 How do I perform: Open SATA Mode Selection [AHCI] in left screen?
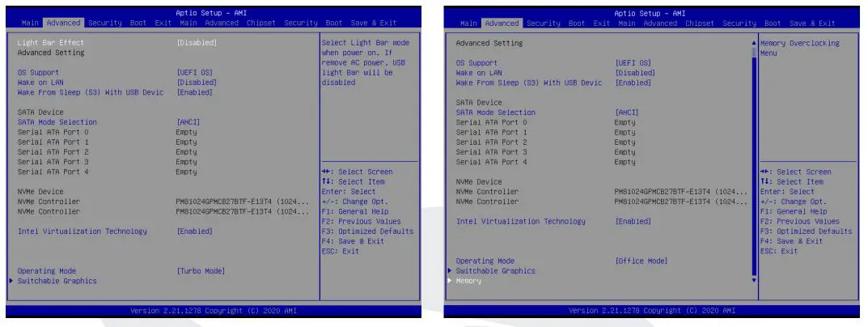click(188, 122)
